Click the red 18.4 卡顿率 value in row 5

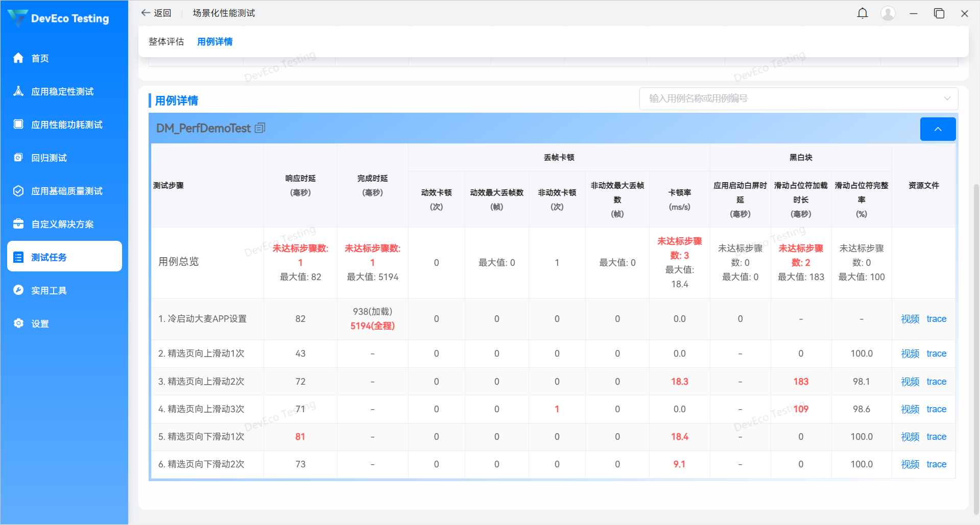(680, 437)
